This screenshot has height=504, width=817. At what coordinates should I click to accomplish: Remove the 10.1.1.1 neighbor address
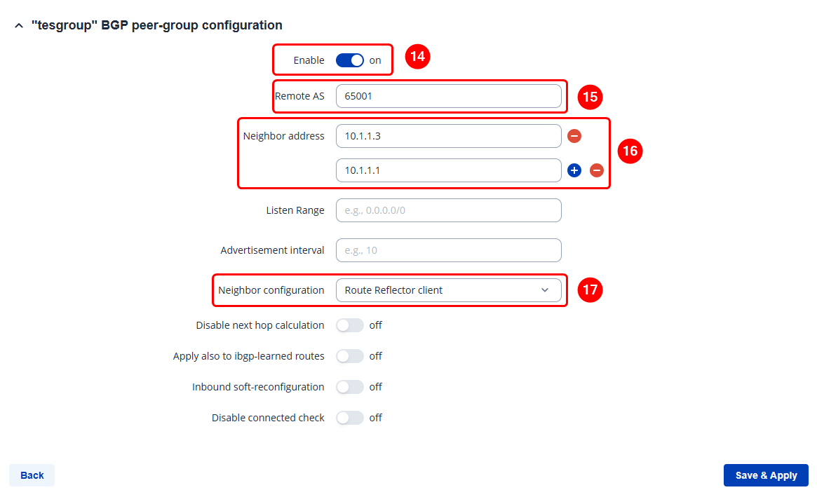[597, 170]
